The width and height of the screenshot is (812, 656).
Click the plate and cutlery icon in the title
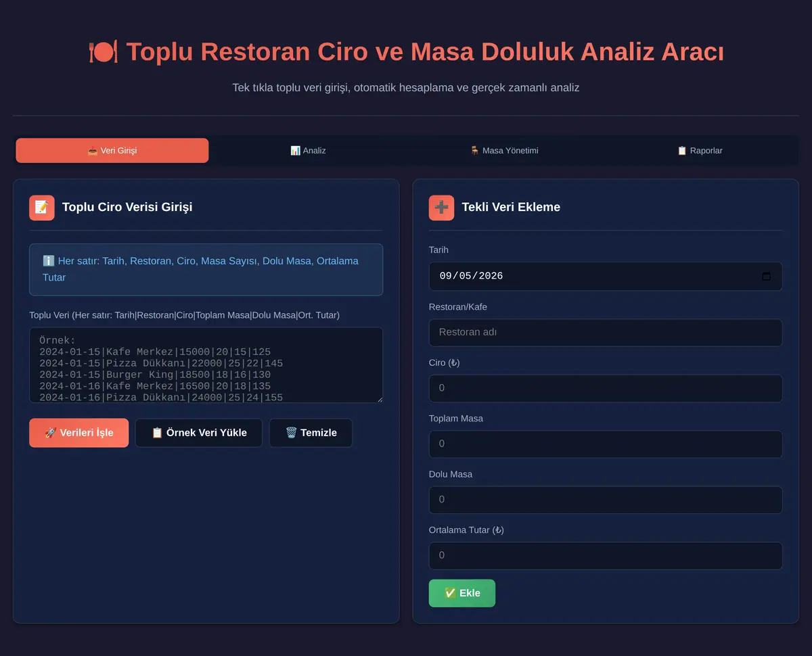click(103, 52)
